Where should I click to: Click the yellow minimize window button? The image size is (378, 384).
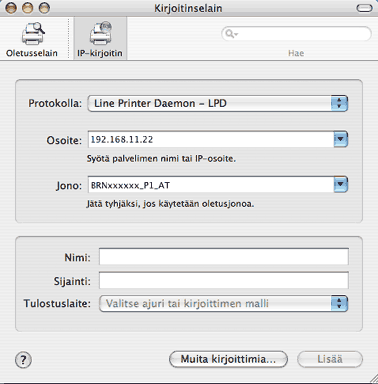click(x=28, y=8)
